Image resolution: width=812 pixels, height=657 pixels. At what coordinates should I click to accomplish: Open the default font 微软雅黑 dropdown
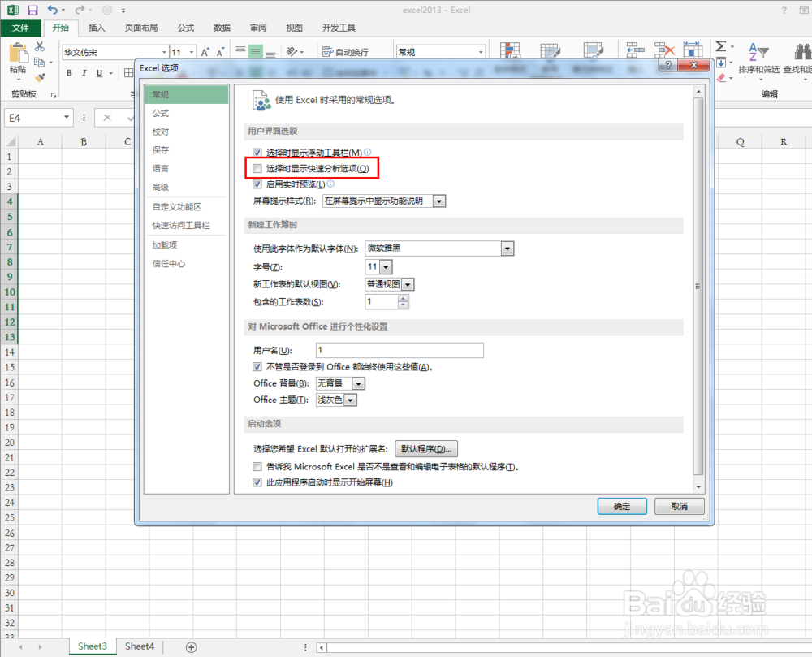[508, 249]
